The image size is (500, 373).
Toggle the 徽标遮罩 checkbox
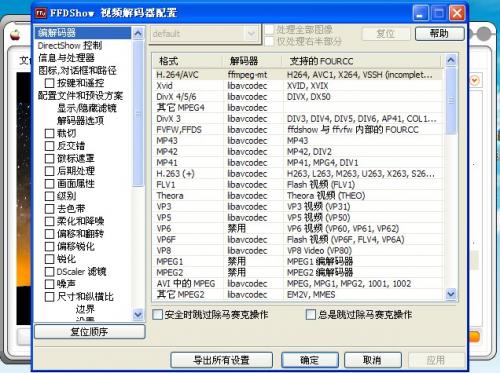pyautogui.click(x=49, y=158)
